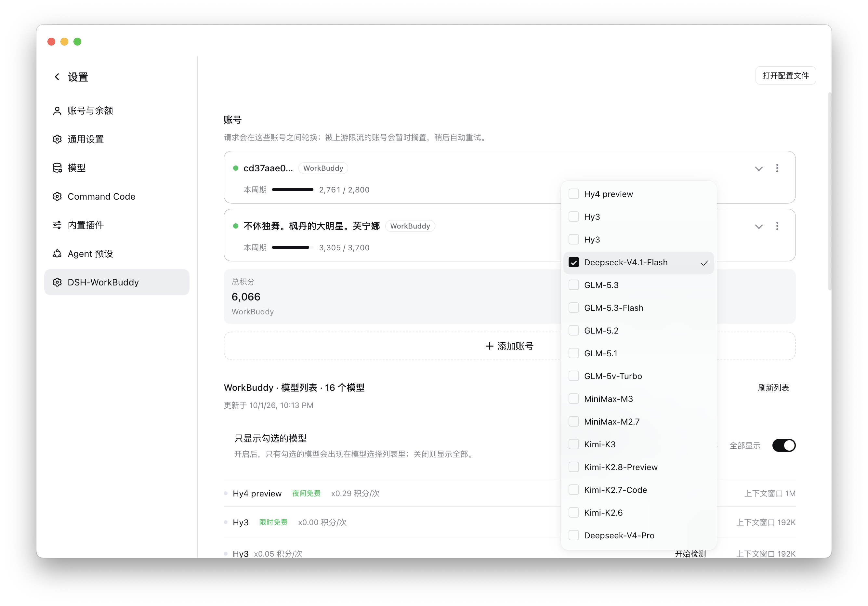Check the Kimi-K3 checkbox

point(573,444)
